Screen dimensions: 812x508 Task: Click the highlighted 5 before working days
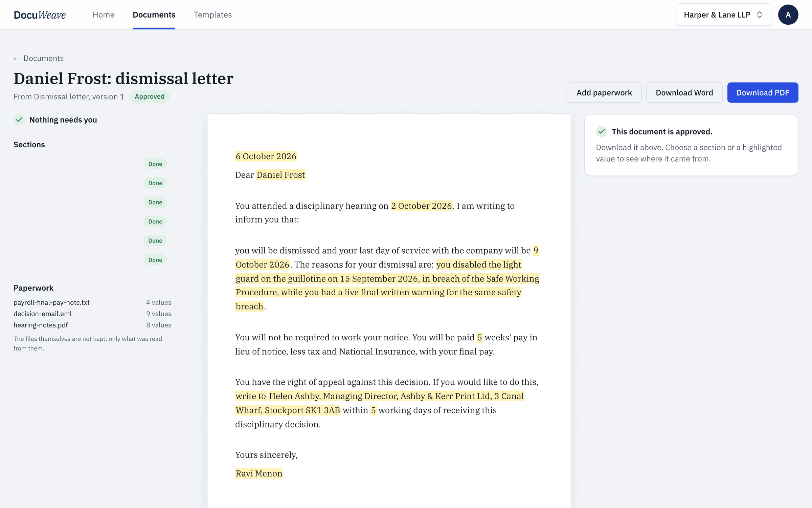pyautogui.click(x=374, y=410)
